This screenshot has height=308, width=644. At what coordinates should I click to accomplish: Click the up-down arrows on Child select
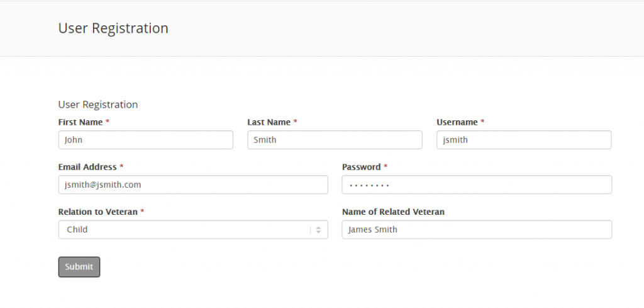point(318,230)
